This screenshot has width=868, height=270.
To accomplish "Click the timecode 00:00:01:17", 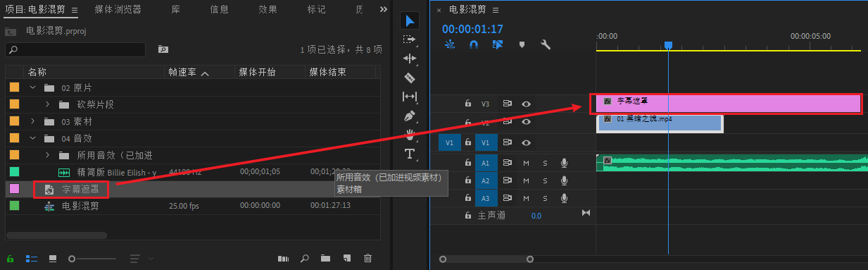I will coord(472,29).
